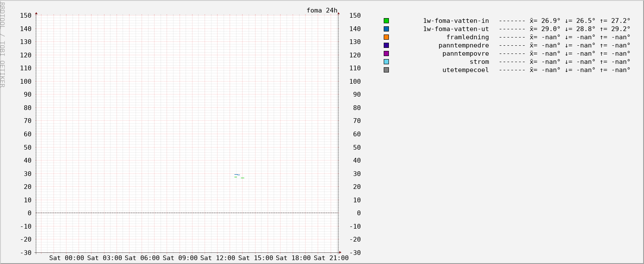Image resolution: width=644 pixels, height=264 pixels.
Task: Click the 'framledning' legend label text
Action: [x=467, y=37]
